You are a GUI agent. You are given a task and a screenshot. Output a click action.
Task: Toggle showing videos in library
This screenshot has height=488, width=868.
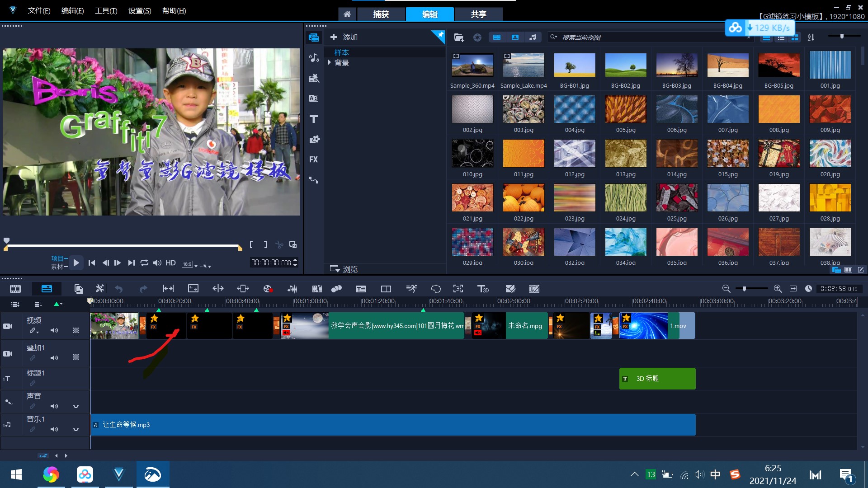point(497,38)
